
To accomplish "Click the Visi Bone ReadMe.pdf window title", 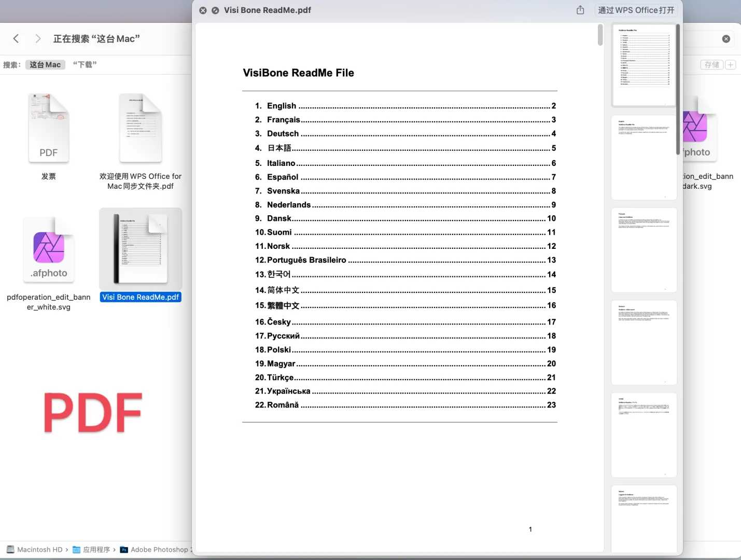I will (268, 10).
